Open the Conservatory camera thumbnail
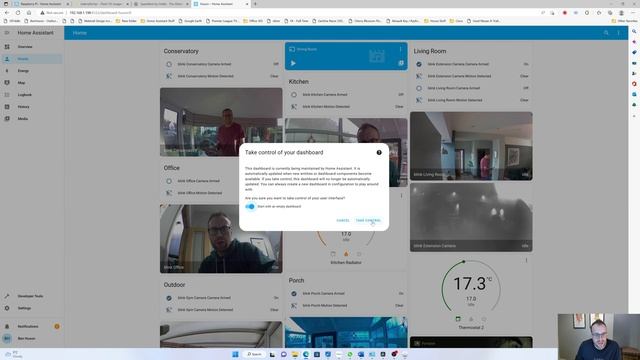 pyautogui.click(x=221, y=122)
